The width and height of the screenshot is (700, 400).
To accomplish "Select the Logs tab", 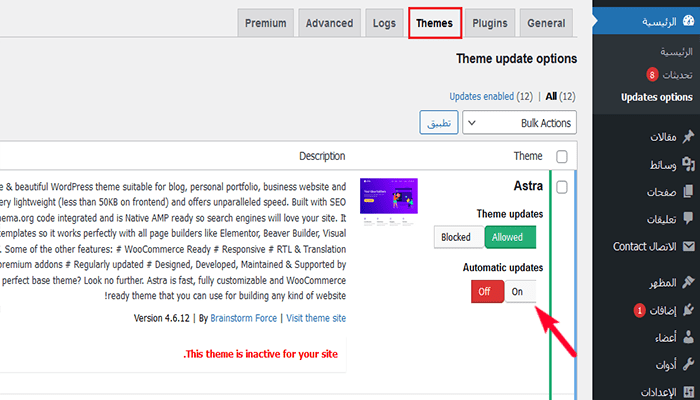I will click(384, 23).
